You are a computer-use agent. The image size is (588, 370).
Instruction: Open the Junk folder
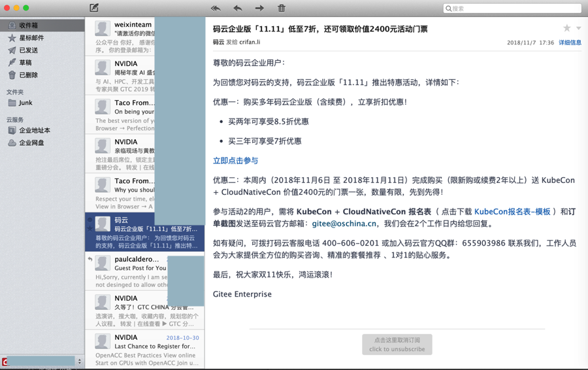tap(42, 103)
